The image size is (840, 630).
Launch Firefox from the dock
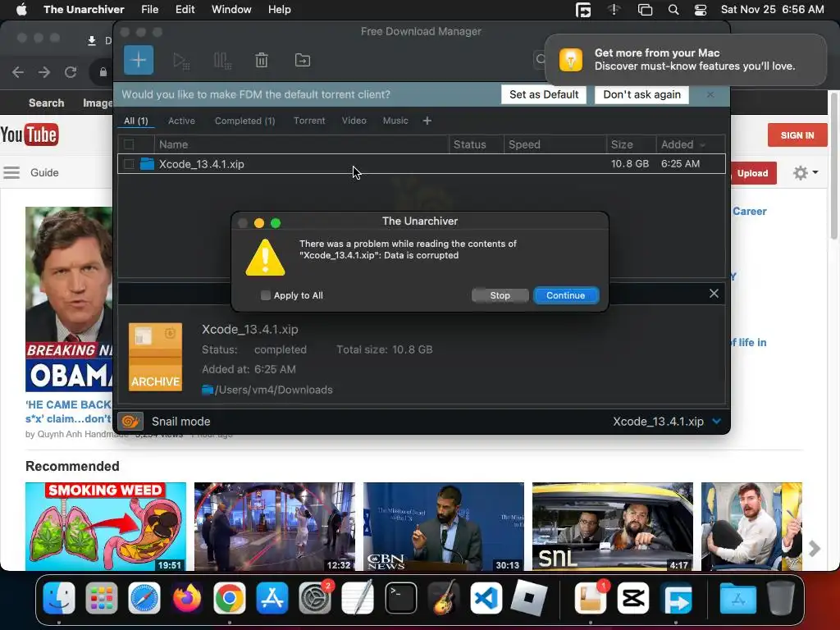point(186,598)
